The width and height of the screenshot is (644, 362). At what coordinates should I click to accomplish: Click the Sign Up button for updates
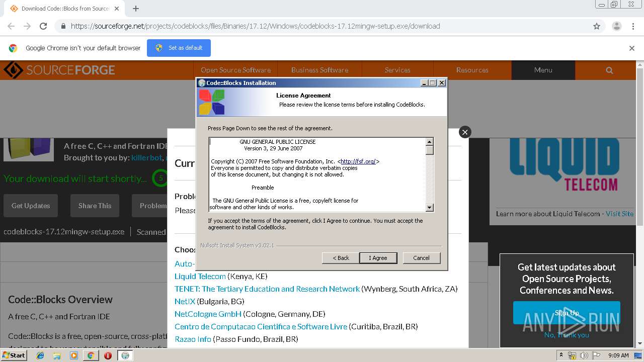tap(567, 313)
